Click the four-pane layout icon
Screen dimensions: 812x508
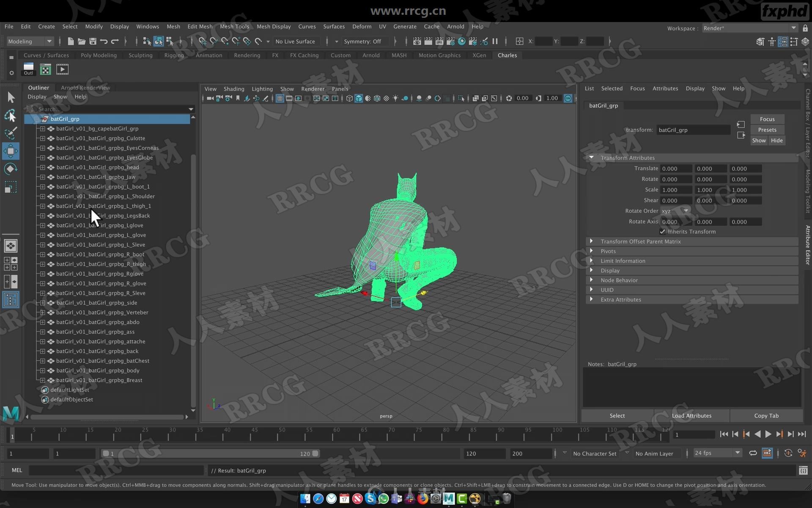(x=11, y=264)
